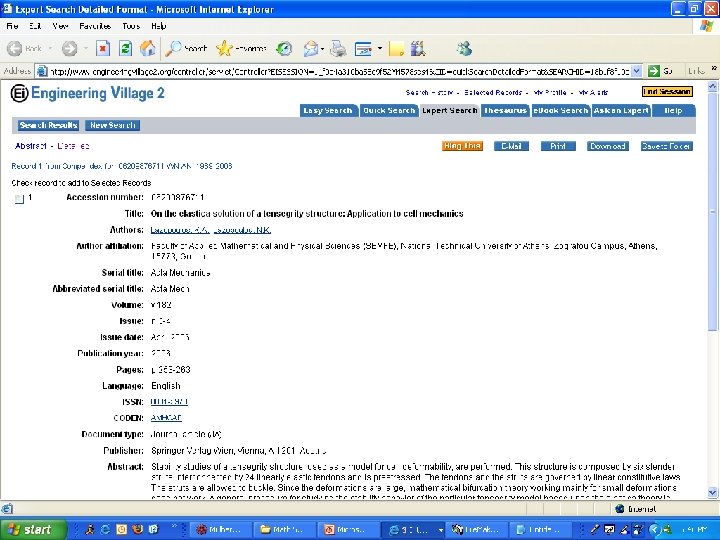Open the Help tab in Engineering Village

(673, 111)
